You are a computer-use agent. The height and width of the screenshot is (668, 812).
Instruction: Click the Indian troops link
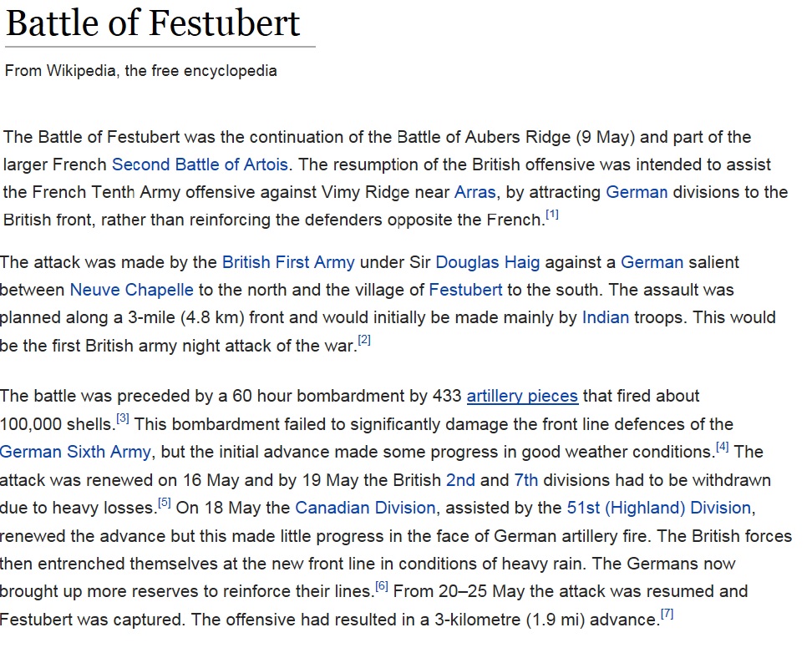[x=606, y=317]
